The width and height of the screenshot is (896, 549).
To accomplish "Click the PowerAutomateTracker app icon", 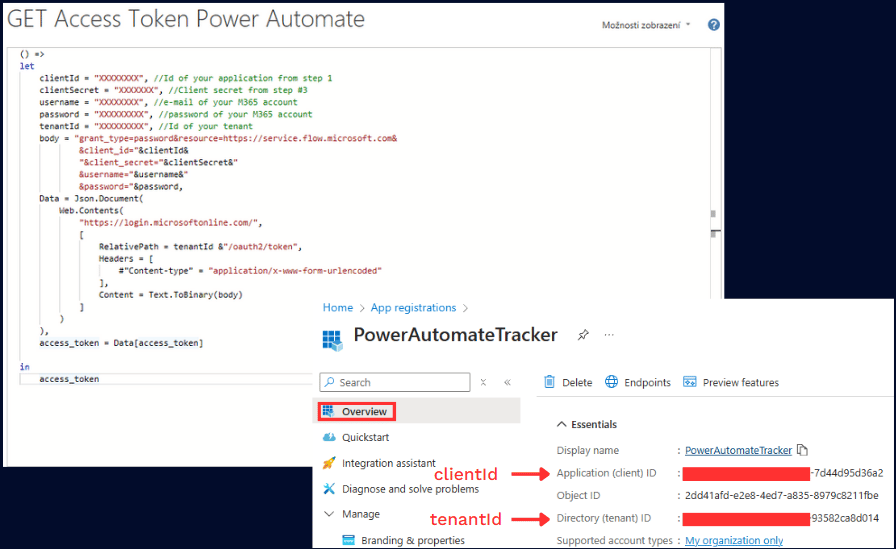I will [332, 339].
